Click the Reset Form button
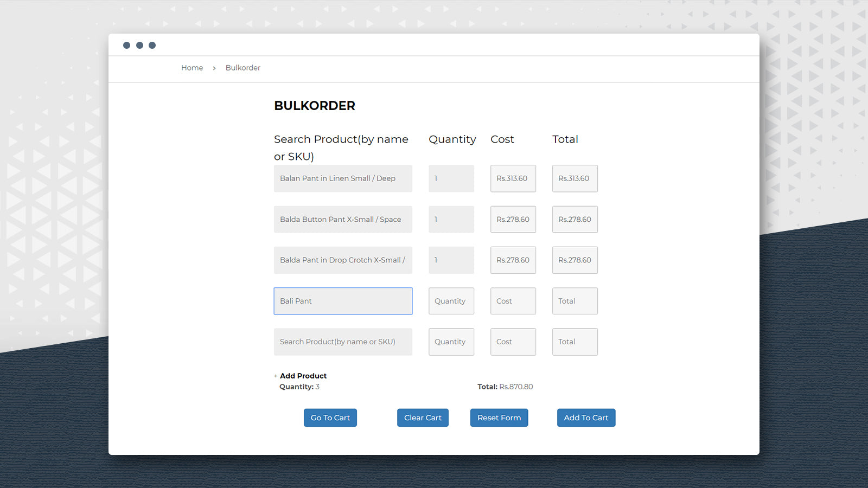 click(x=499, y=418)
